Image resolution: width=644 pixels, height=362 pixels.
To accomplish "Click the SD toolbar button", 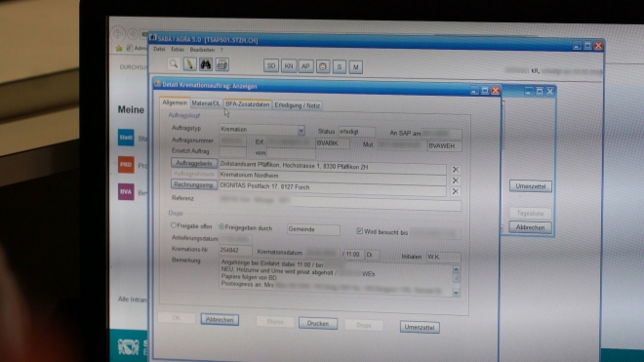I will [271, 65].
